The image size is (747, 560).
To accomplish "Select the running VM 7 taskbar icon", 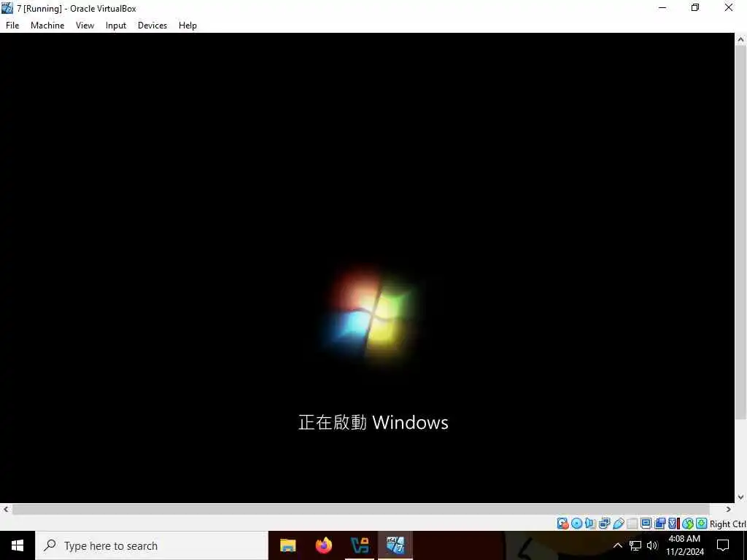I will pos(395,545).
